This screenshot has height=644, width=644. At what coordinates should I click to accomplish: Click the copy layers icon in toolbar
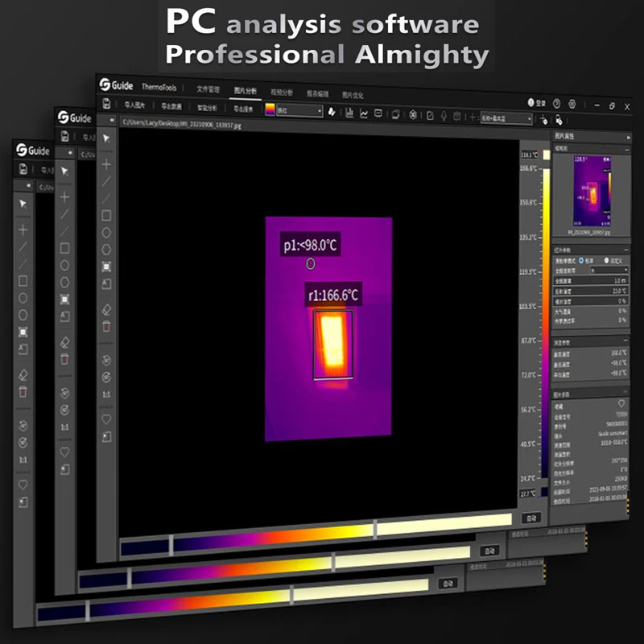pyautogui.click(x=395, y=114)
